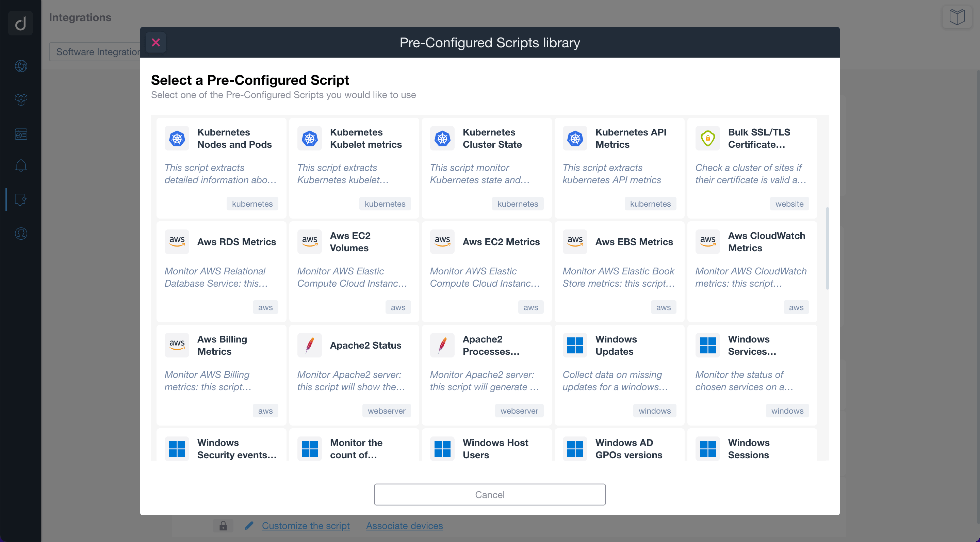Open the integrations puzzle icon in the sidebar
Image resolution: width=980 pixels, height=542 pixels.
(21, 200)
